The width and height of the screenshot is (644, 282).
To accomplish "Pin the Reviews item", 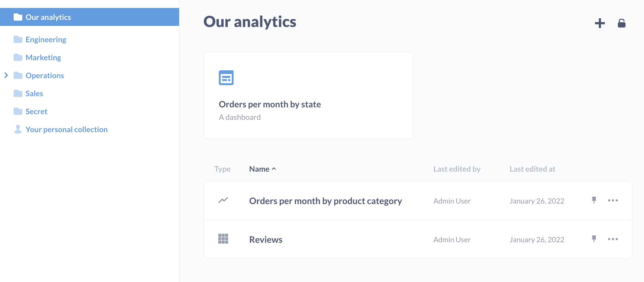I will [x=594, y=239].
